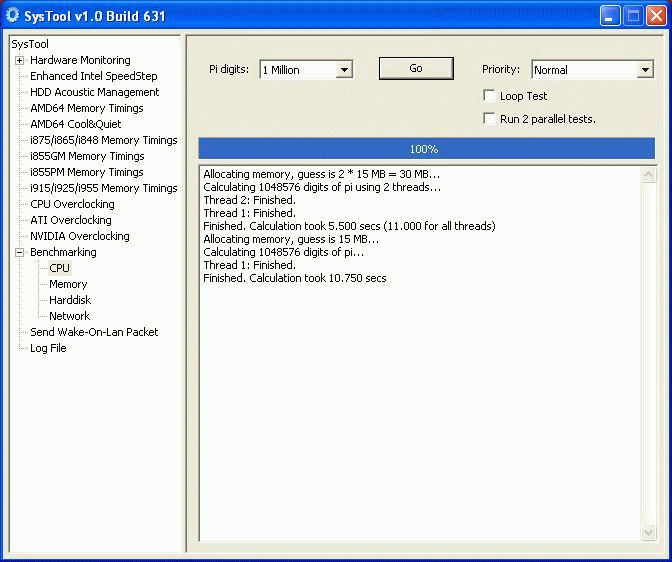Select AMD64 Memory Timings
The image size is (672, 562).
pos(87,108)
